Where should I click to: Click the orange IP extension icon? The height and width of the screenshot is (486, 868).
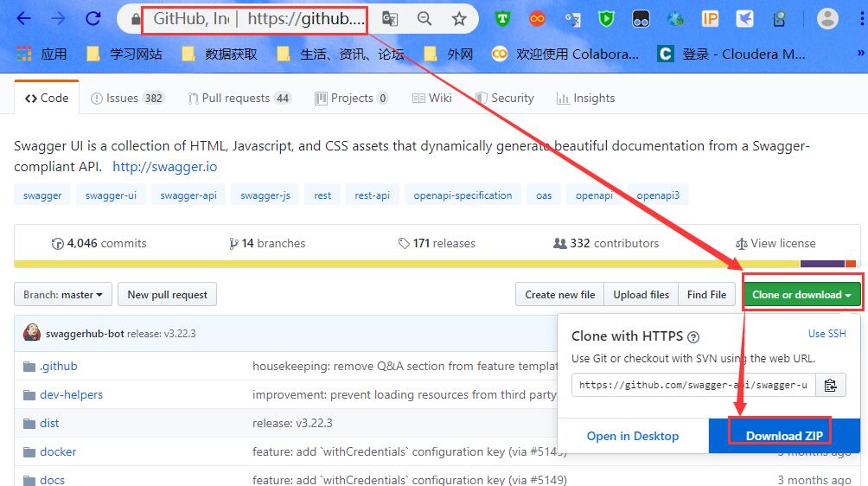[x=710, y=19]
